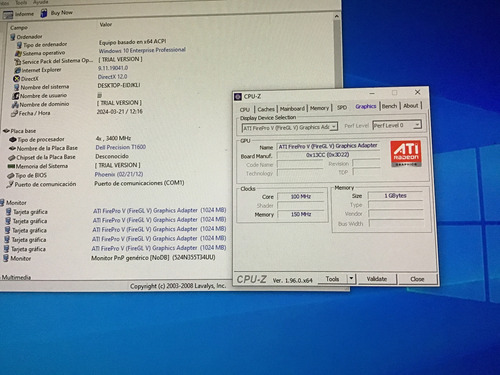This screenshot has height=375, width=500.
Task: Click the Validate button
Action: (x=377, y=279)
